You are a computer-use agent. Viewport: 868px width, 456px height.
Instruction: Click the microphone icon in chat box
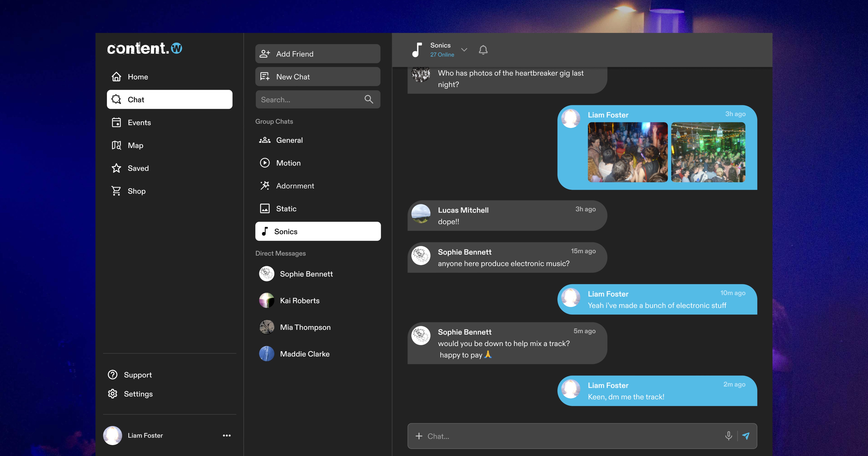728,436
